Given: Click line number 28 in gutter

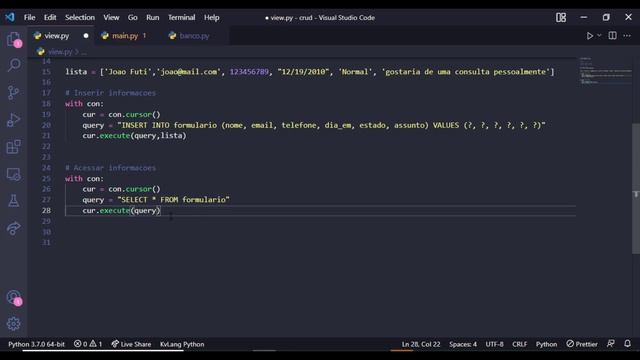Looking at the screenshot, I should click(x=46, y=211).
